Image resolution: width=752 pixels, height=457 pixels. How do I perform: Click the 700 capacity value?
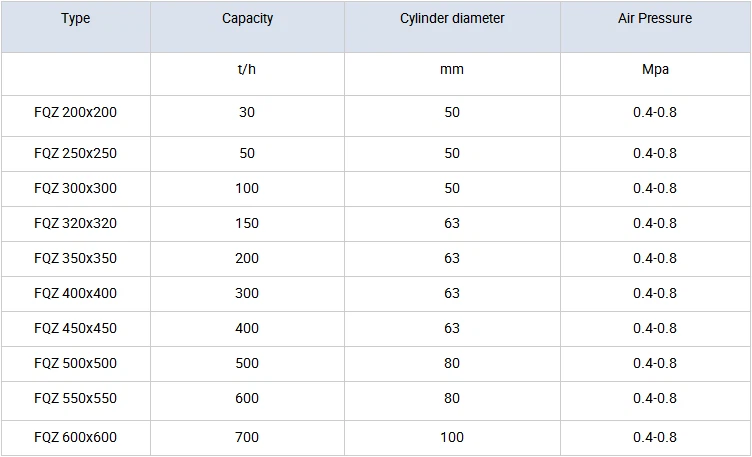tap(247, 437)
